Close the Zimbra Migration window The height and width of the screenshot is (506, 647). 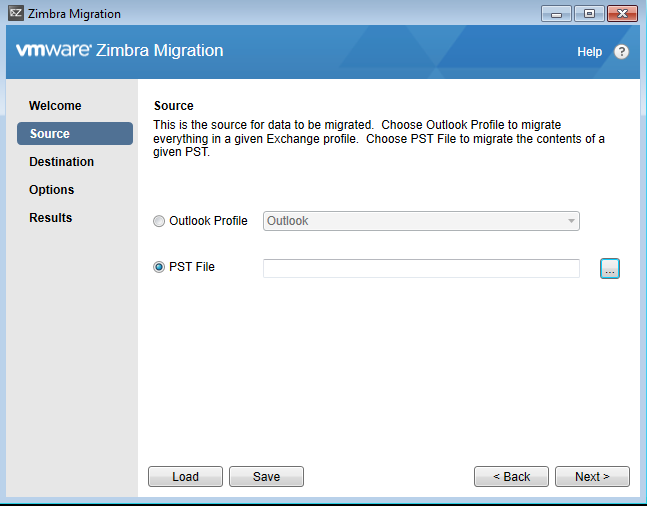(x=623, y=14)
